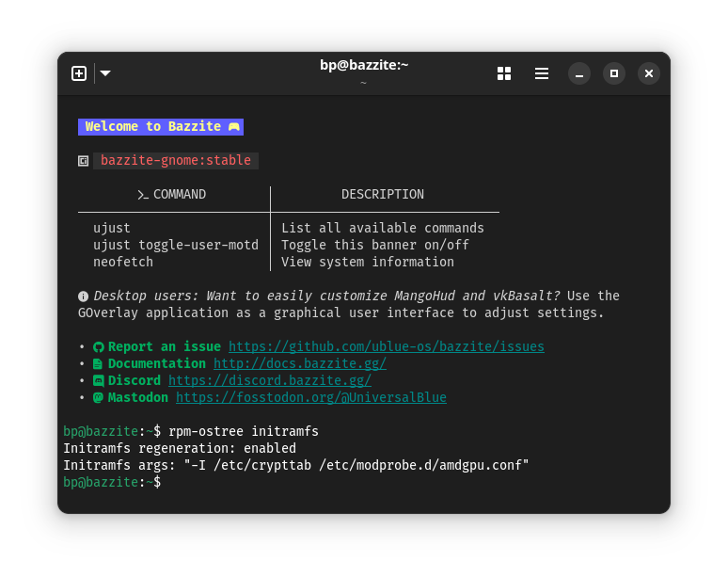Open the discord.bazzite.gg link
This screenshot has width=728, height=577.
click(269, 380)
